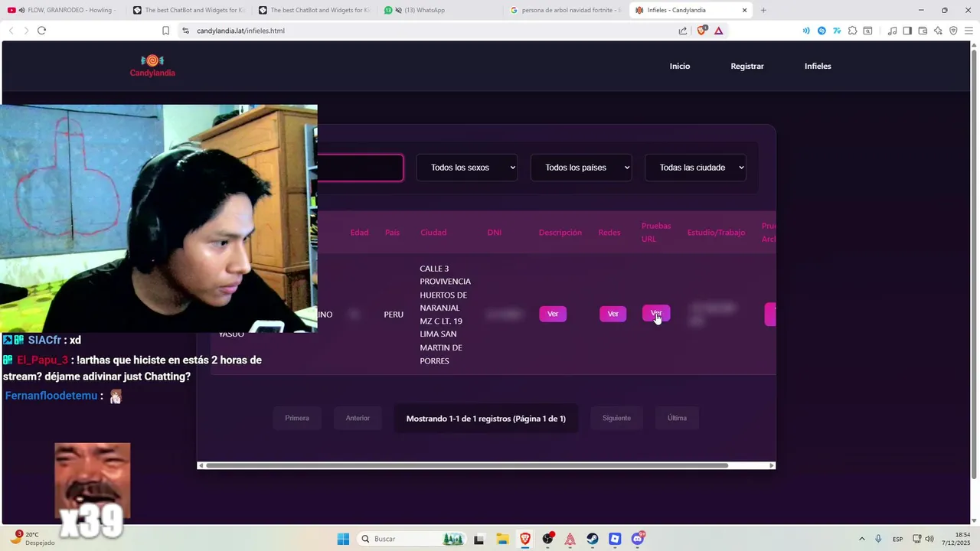Close the Infieles - Candylandia tab
Viewport: 980px width, 551px height.
point(744,10)
